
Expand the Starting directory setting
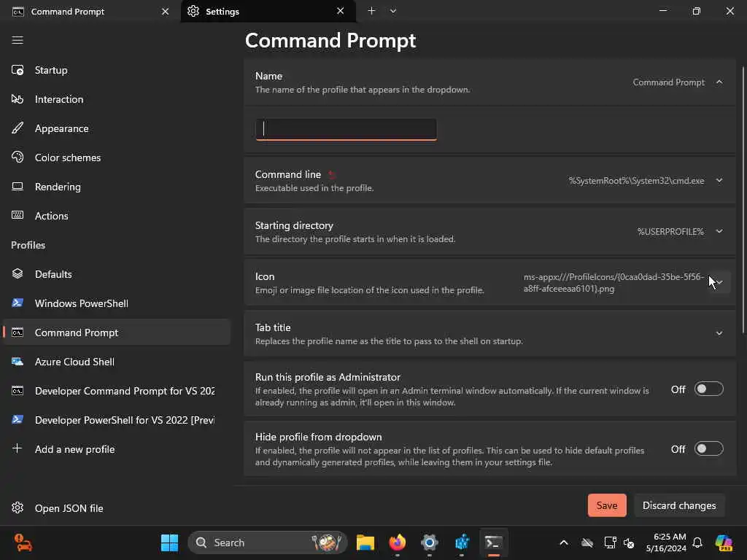point(719,231)
